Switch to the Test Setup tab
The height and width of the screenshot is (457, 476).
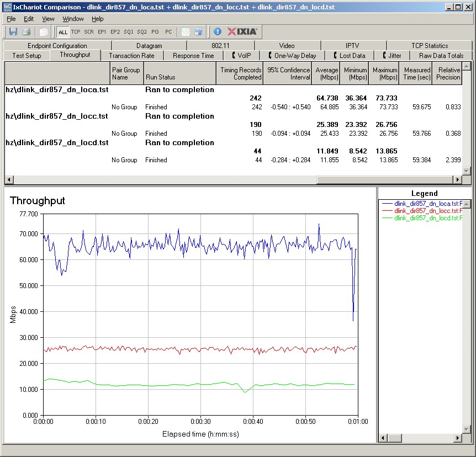coord(27,56)
